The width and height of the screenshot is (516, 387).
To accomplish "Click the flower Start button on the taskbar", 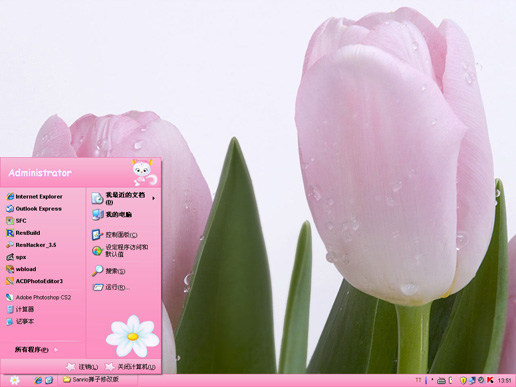I will 14,380.
